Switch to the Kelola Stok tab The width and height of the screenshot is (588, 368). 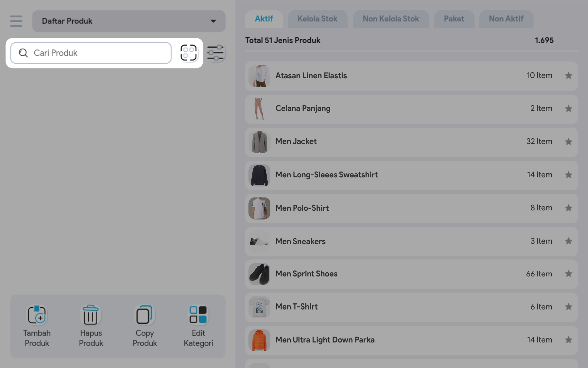pyautogui.click(x=317, y=19)
